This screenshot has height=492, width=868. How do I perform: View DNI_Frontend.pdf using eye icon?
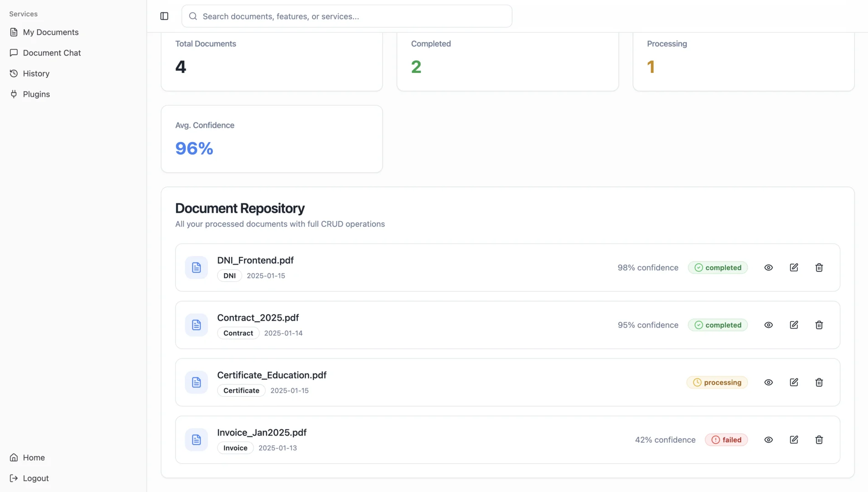point(769,267)
